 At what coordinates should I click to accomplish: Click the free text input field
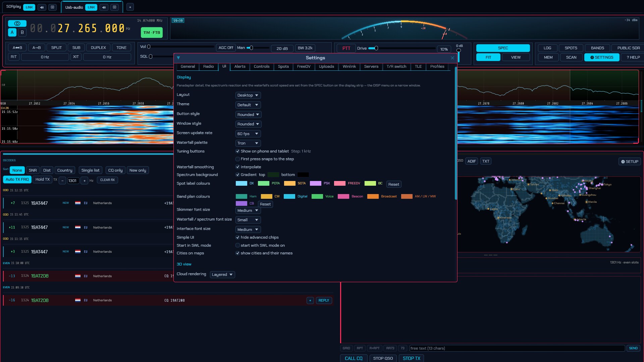click(517, 349)
